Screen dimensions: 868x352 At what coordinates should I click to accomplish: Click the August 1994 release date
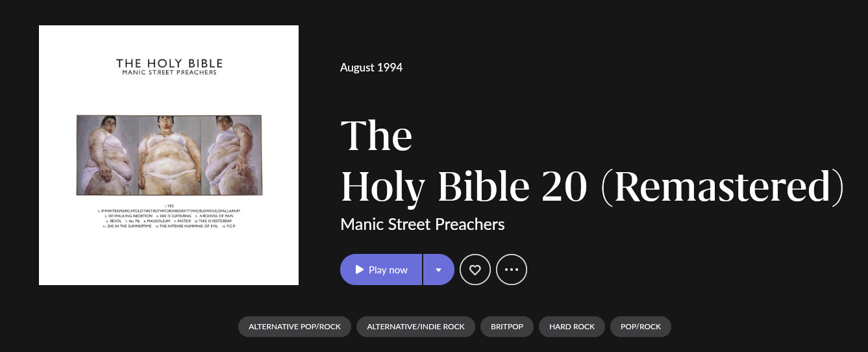click(371, 68)
